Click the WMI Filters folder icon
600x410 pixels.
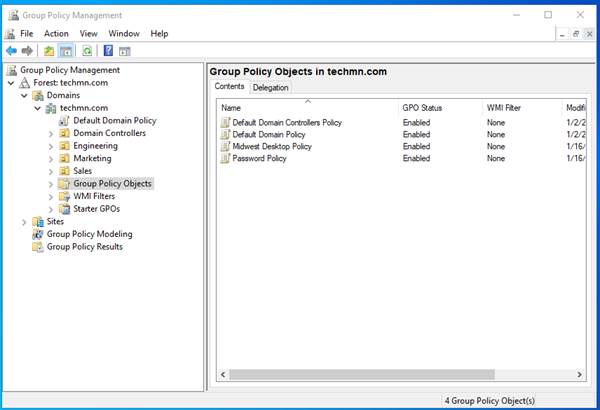pos(64,196)
